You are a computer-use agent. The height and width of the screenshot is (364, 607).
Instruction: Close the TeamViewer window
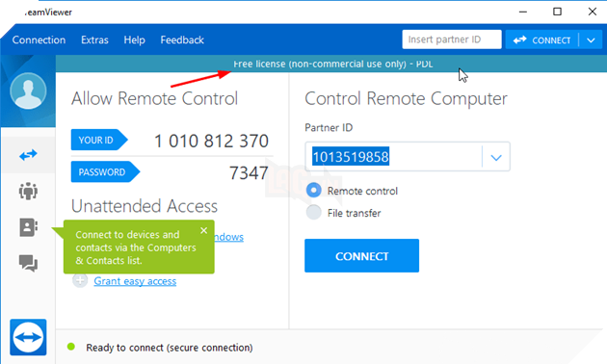[592, 12]
